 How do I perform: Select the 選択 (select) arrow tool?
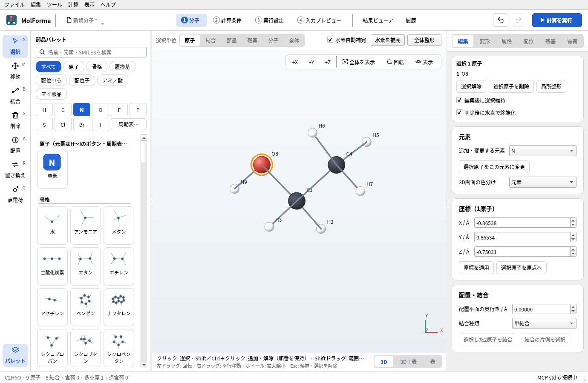pyautogui.click(x=15, y=46)
